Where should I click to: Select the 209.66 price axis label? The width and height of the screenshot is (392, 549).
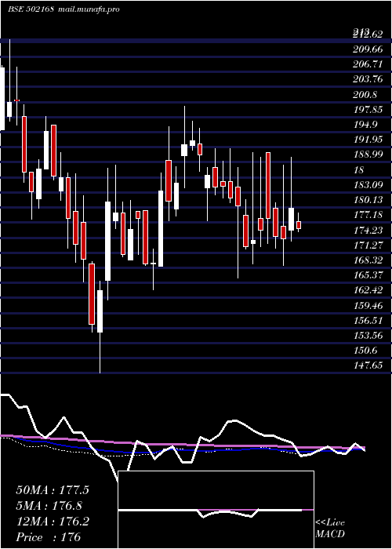(368, 49)
